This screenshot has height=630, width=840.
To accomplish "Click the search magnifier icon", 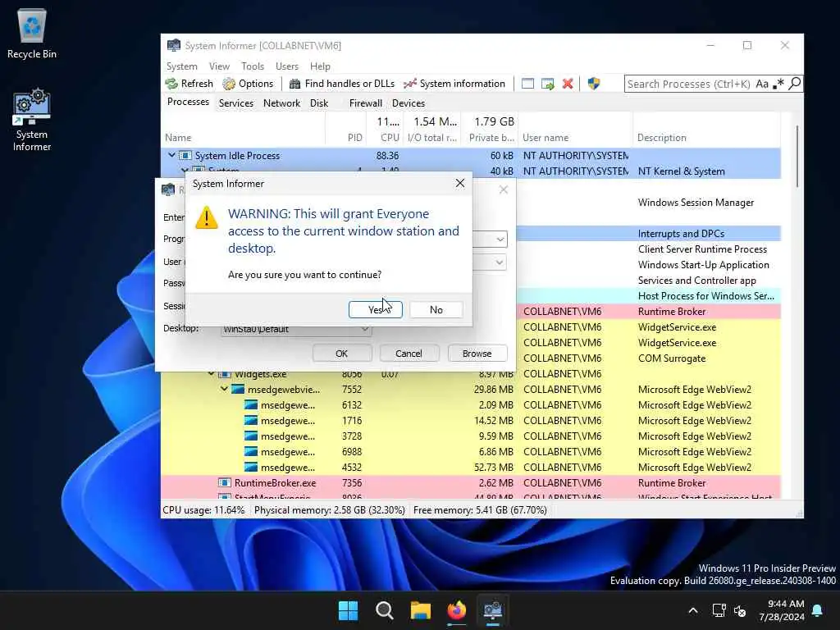I will (795, 84).
